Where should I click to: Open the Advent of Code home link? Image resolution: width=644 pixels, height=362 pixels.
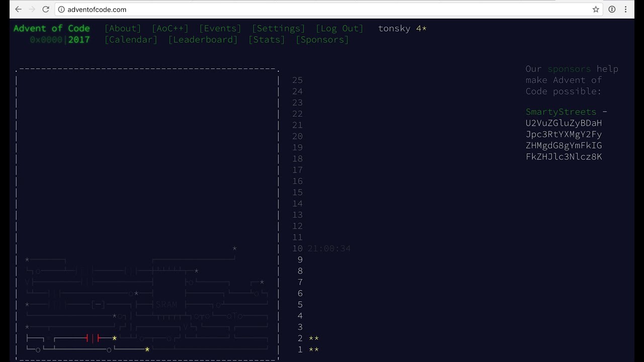click(52, 29)
